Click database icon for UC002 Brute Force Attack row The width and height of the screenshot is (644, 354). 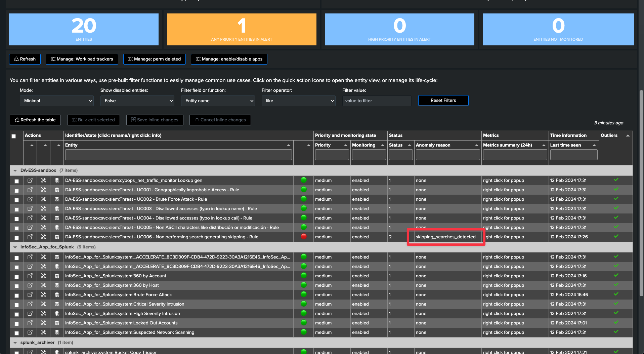(57, 199)
